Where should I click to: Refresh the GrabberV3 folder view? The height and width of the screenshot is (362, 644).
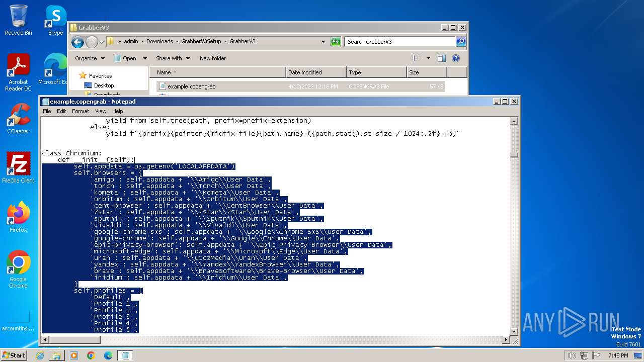336,42
